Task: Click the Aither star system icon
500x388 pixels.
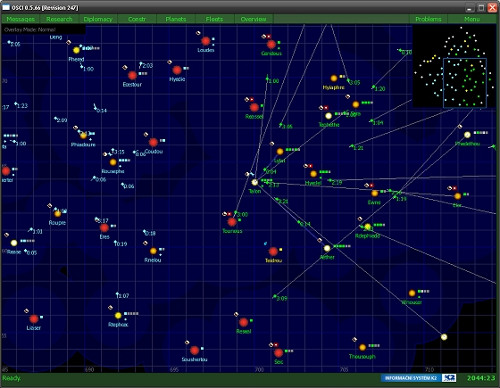Action: (327, 248)
